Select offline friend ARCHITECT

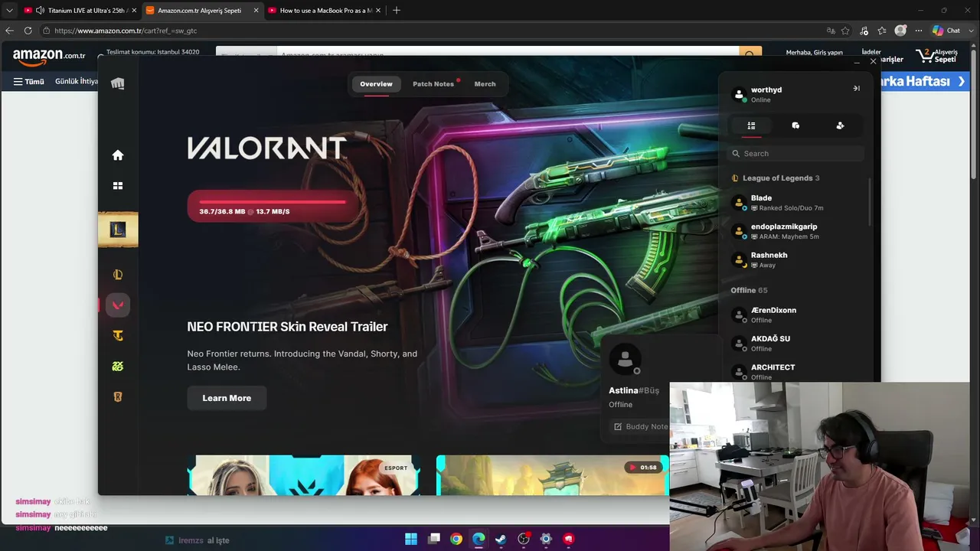pos(797,372)
